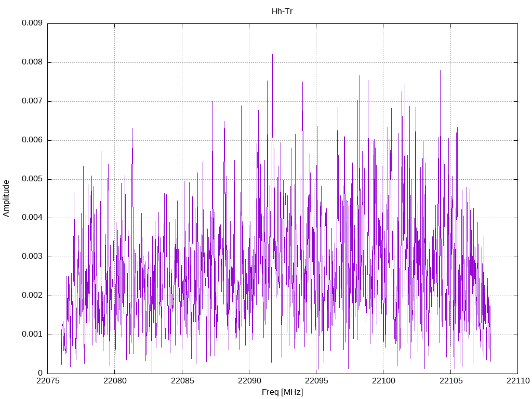This screenshot has height=399, width=532.
Task: Click the x-axis tick label 22085
Action: (x=182, y=381)
